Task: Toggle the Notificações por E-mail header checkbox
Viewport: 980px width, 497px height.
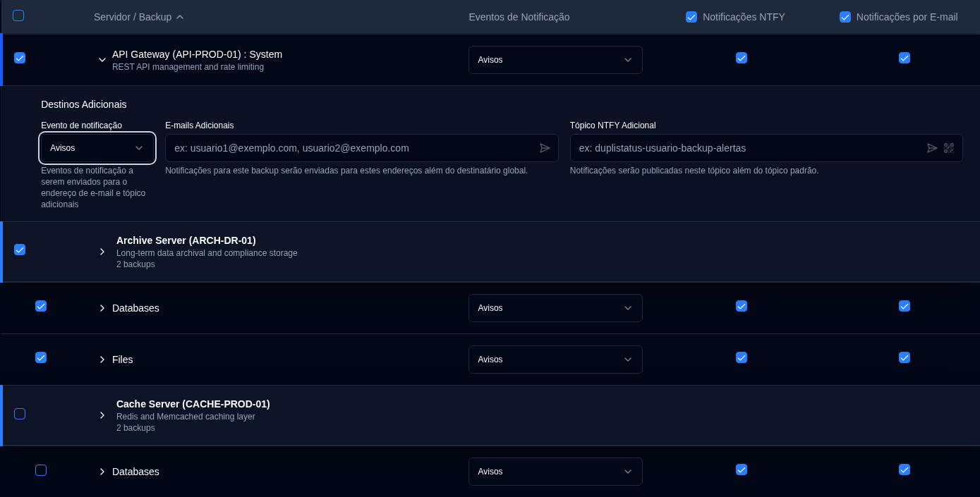Action: coord(845,17)
